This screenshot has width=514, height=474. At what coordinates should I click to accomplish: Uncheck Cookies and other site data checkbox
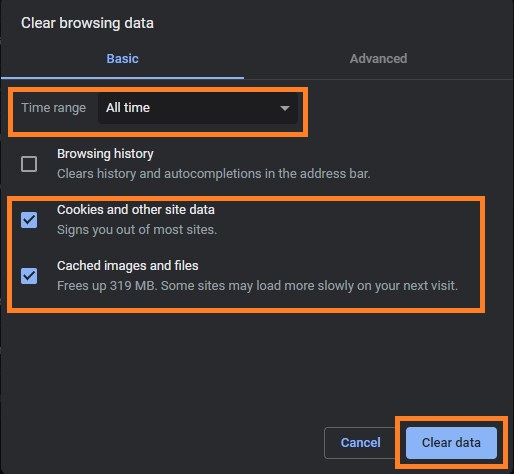point(29,220)
